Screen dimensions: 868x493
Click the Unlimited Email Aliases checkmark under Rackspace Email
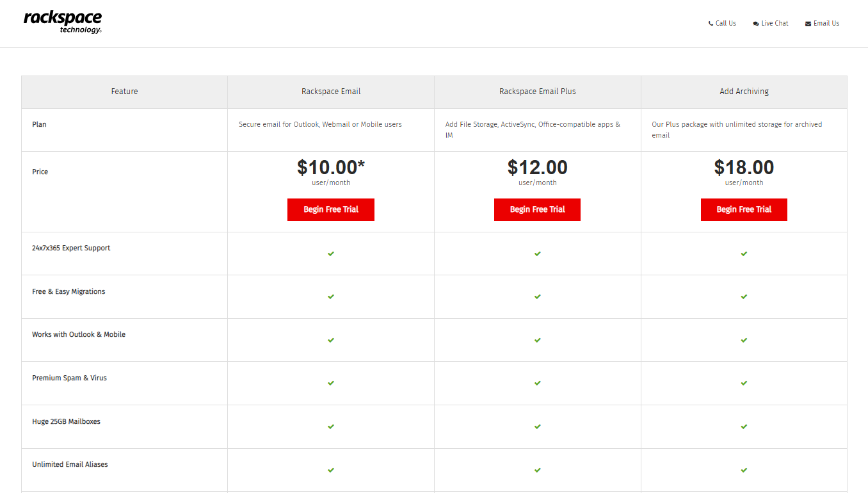tap(331, 470)
